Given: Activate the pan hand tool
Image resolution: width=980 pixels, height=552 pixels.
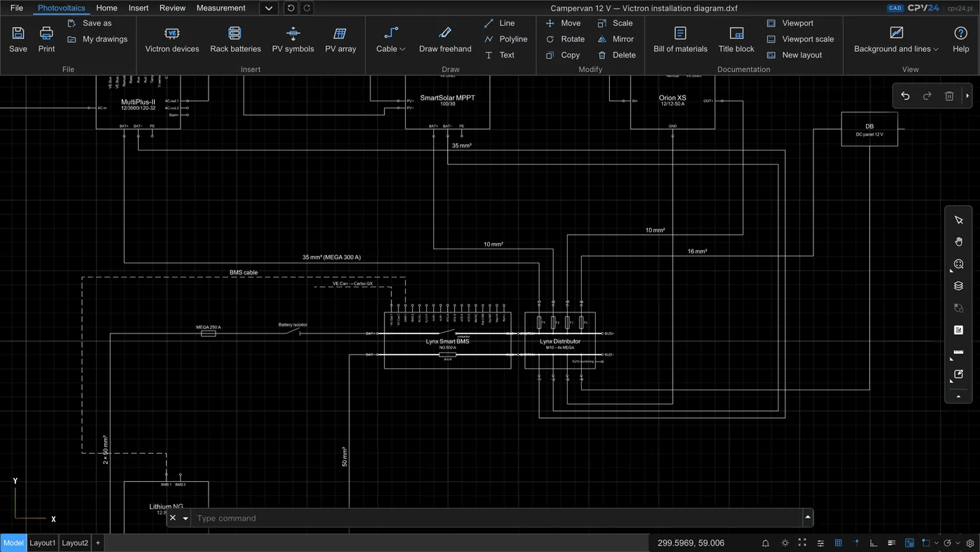Looking at the screenshot, I should pyautogui.click(x=959, y=242).
